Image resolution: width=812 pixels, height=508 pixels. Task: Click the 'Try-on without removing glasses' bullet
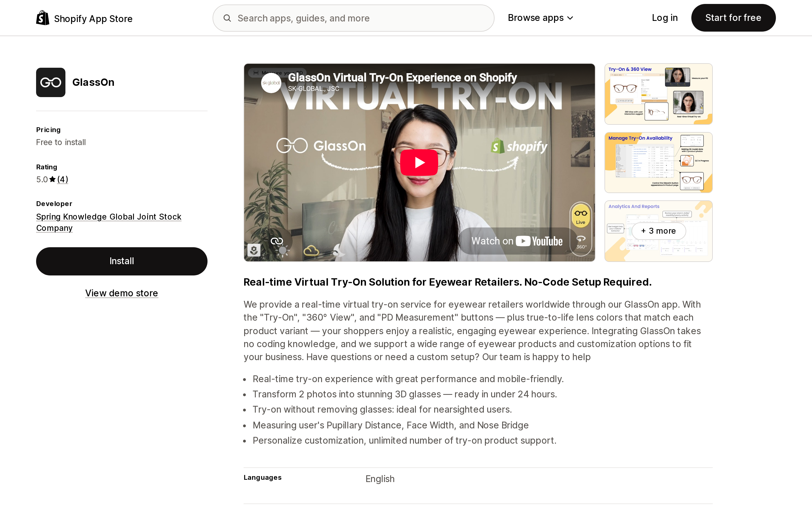coord(382,409)
